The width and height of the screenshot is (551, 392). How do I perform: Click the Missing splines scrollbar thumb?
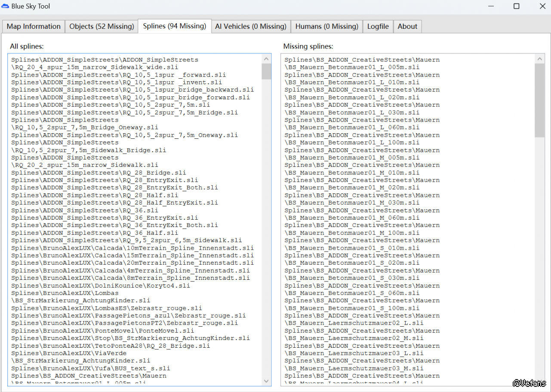(x=539, y=101)
